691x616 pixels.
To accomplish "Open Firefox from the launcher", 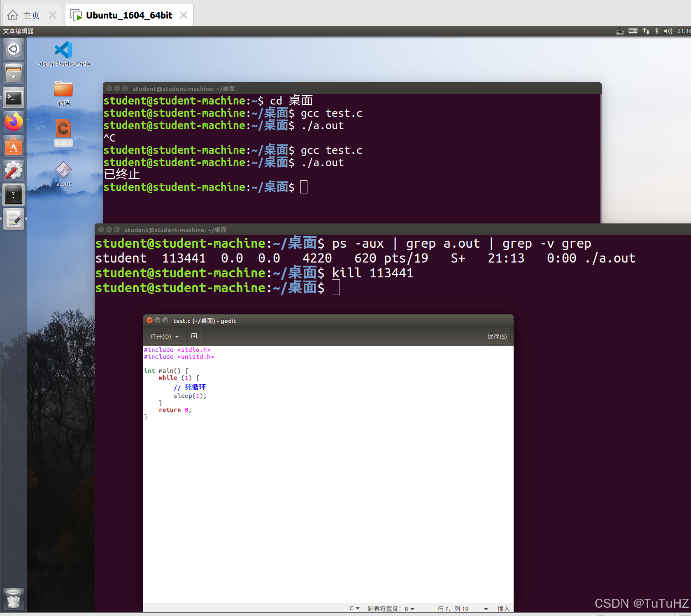I will [x=14, y=122].
